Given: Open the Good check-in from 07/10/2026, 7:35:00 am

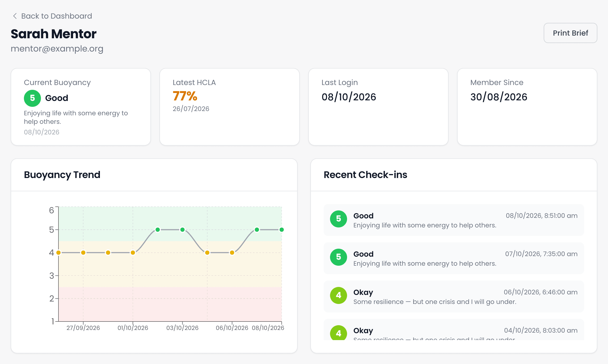Looking at the screenshot, I should pos(454,258).
